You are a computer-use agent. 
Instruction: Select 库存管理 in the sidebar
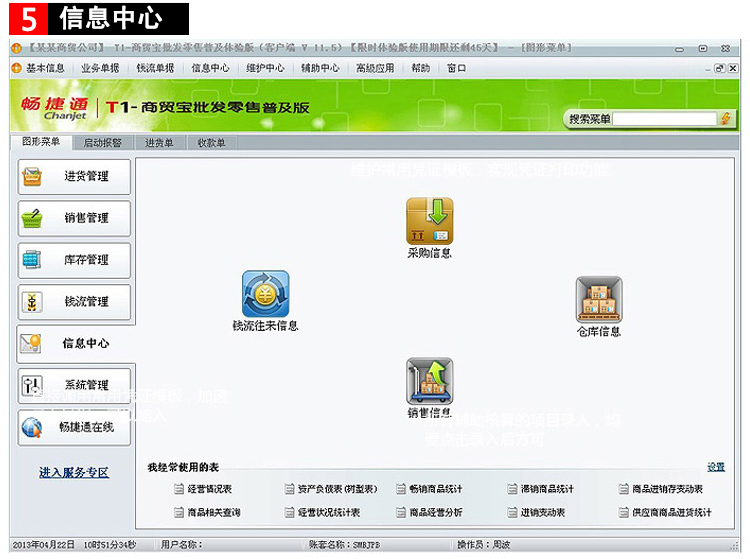74,260
